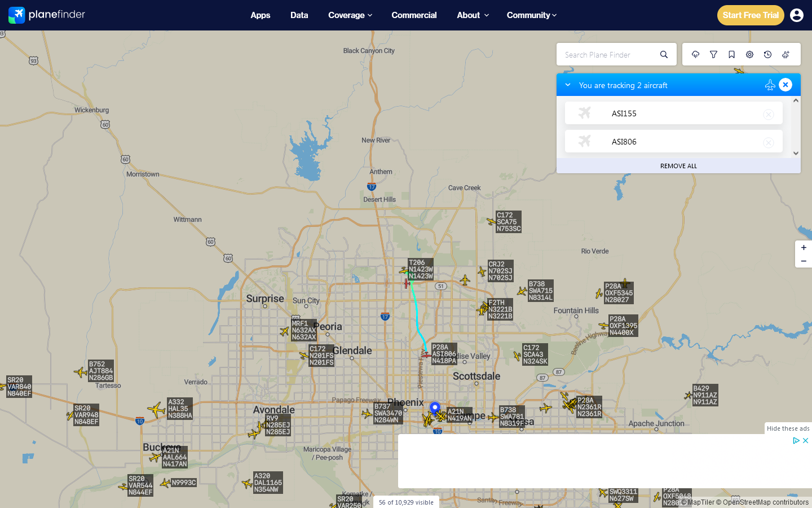Open the playback history clock icon

pyautogui.click(x=767, y=55)
